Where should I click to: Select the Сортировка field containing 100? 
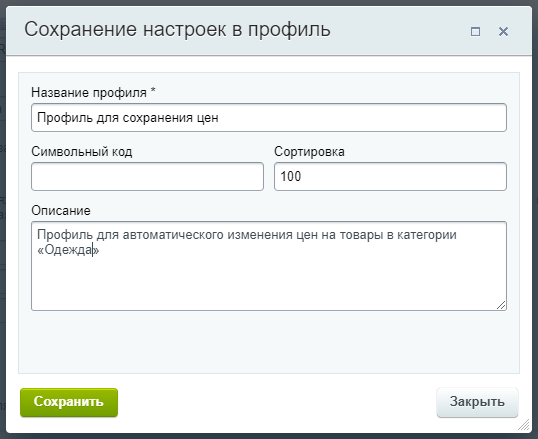pos(390,176)
